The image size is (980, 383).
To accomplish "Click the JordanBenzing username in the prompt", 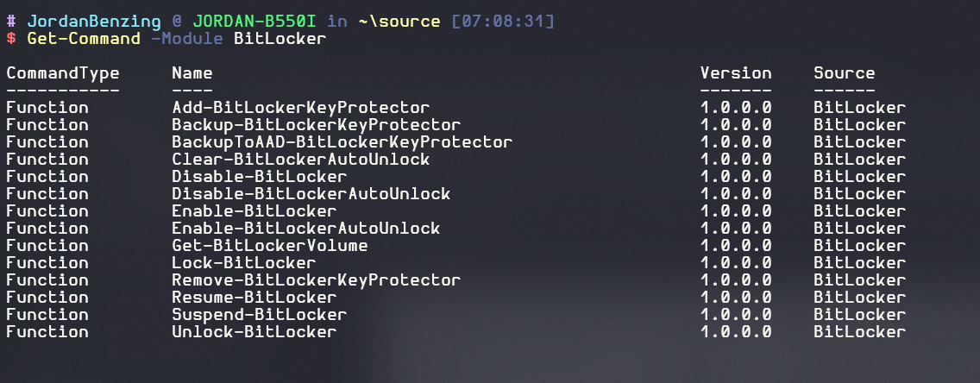I will [x=88, y=20].
